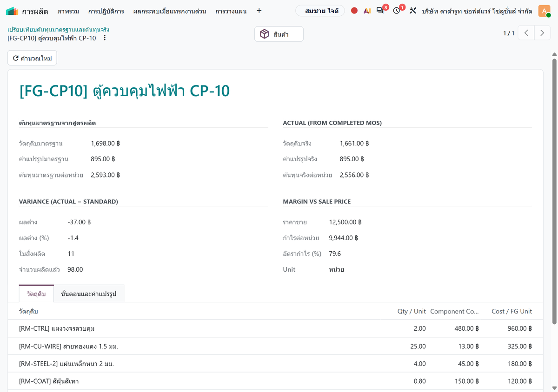
Task: Click the red recording dot icon
Action: point(354,11)
